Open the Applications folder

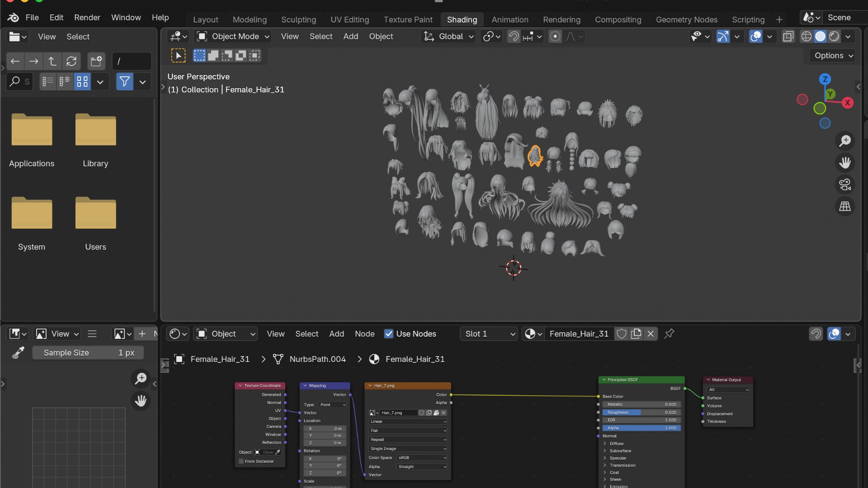click(32, 140)
